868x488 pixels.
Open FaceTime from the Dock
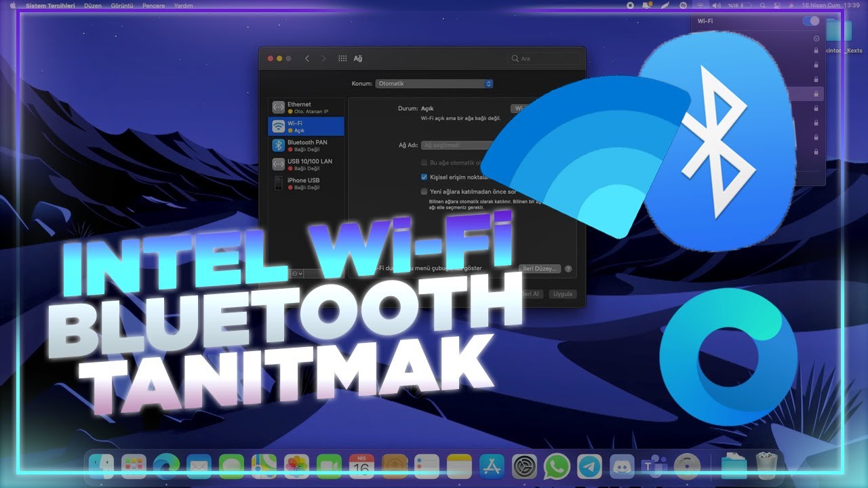(x=329, y=466)
